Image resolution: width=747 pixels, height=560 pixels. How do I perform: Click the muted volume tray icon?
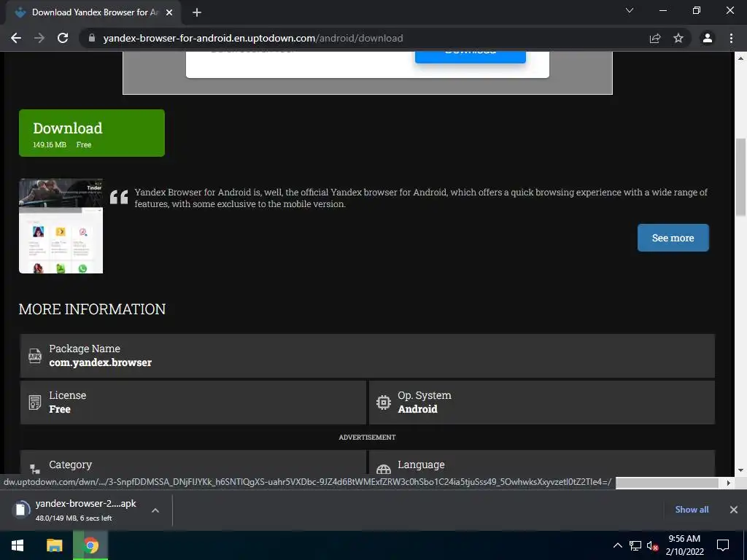(x=652, y=545)
